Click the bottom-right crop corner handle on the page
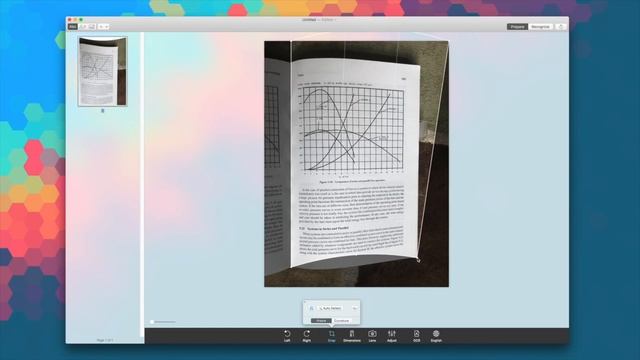Image resolution: width=640 pixels, height=360 pixels. (418, 259)
